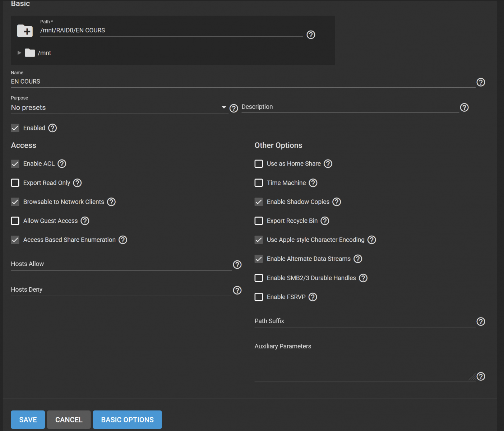The width and height of the screenshot is (504, 431).
Task: Check Use as Home Share
Action: pyautogui.click(x=259, y=164)
